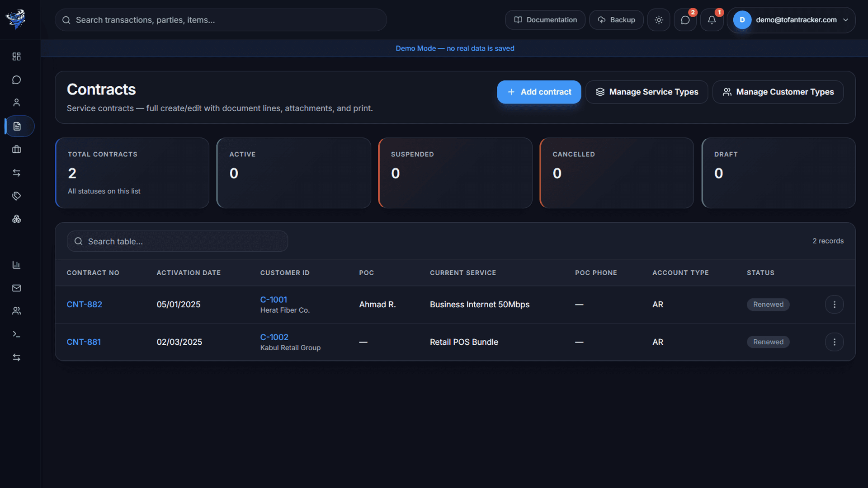The height and width of the screenshot is (488, 868).
Task: Open row actions menu for CNT-881
Action: [x=835, y=342]
